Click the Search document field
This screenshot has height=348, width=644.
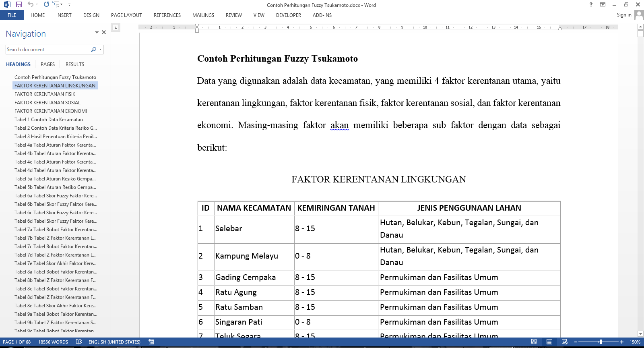[x=47, y=50]
